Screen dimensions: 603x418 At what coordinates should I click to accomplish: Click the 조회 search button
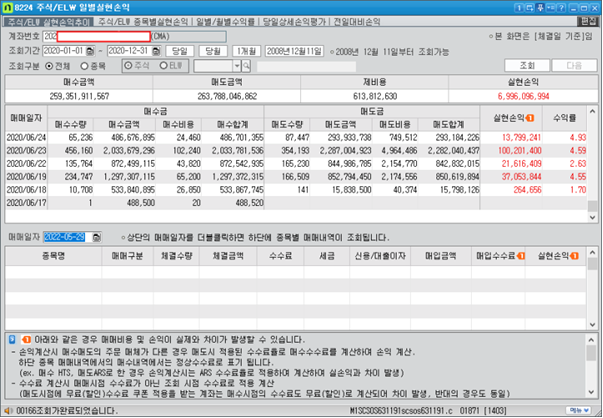(x=527, y=66)
